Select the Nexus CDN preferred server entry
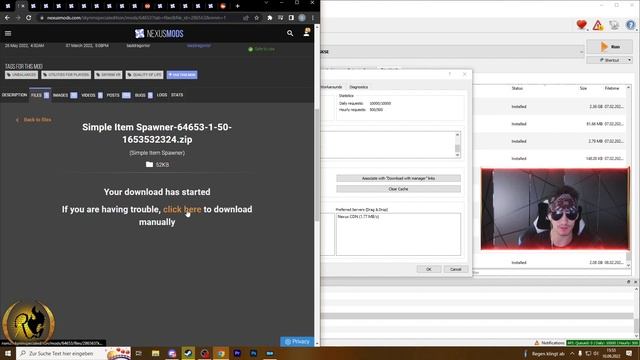The width and height of the screenshot is (640, 360). point(358,217)
